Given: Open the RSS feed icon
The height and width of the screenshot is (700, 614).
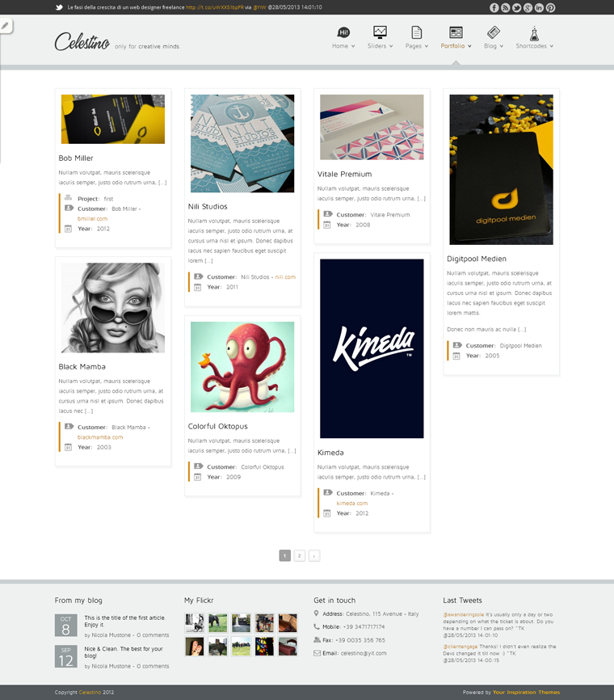Looking at the screenshot, I should [505, 7].
